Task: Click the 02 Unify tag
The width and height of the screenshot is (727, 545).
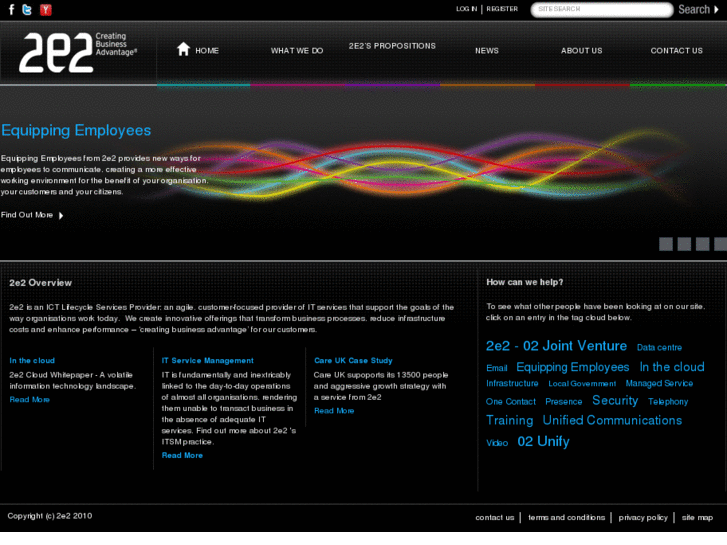Action: point(543,441)
